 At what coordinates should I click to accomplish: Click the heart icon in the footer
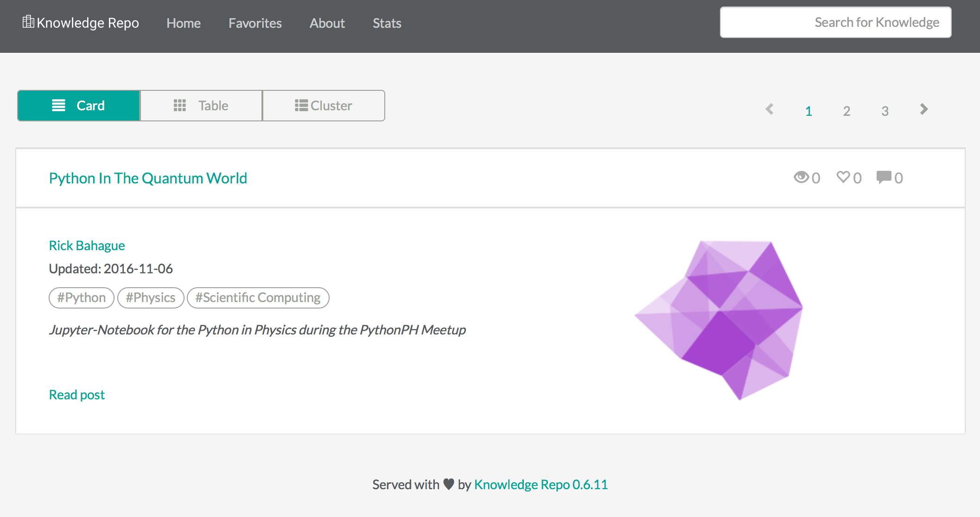[x=448, y=484]
